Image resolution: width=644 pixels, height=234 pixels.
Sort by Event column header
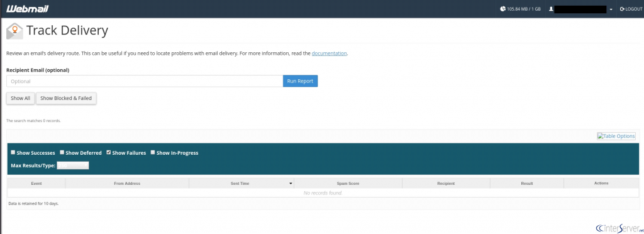coord(36,184)
